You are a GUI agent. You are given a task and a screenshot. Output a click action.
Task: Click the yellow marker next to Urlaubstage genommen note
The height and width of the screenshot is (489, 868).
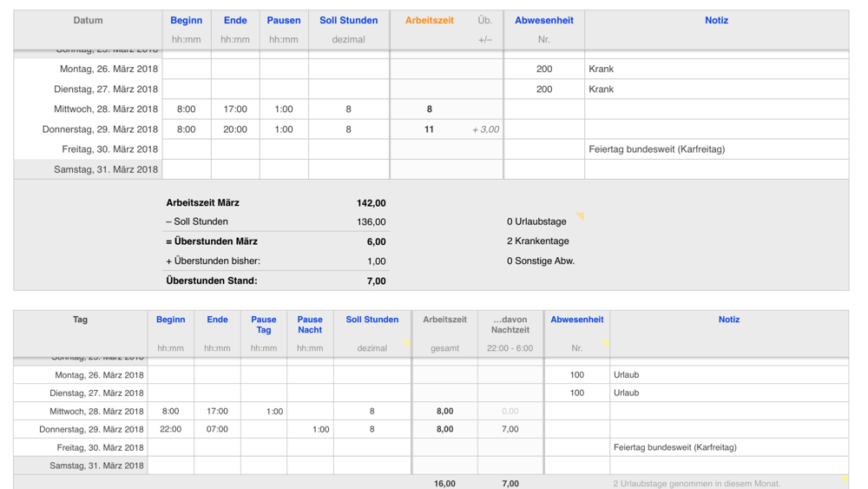(x=844, y=479)
